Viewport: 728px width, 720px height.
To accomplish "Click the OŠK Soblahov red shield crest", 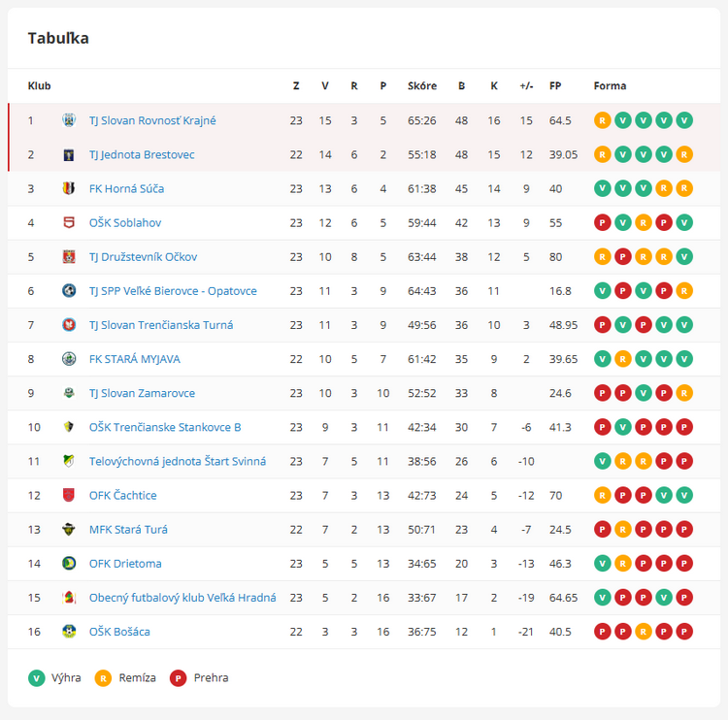I will point(69,222).
